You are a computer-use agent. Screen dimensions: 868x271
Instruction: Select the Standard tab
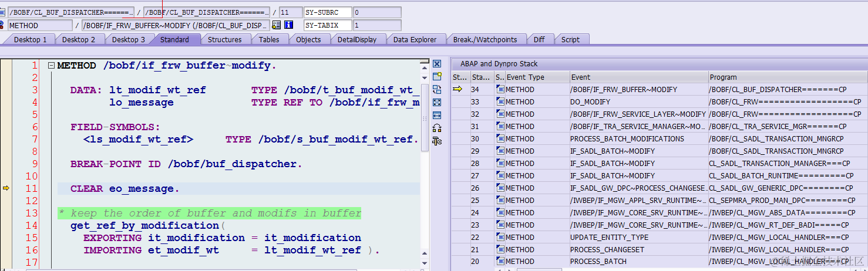(174, 39)
